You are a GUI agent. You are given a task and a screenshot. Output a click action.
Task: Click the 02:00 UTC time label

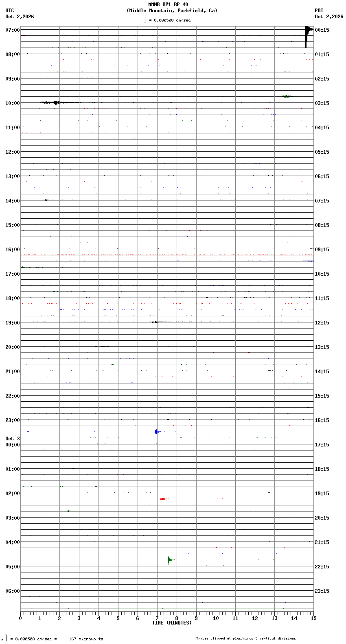point(13,494)
